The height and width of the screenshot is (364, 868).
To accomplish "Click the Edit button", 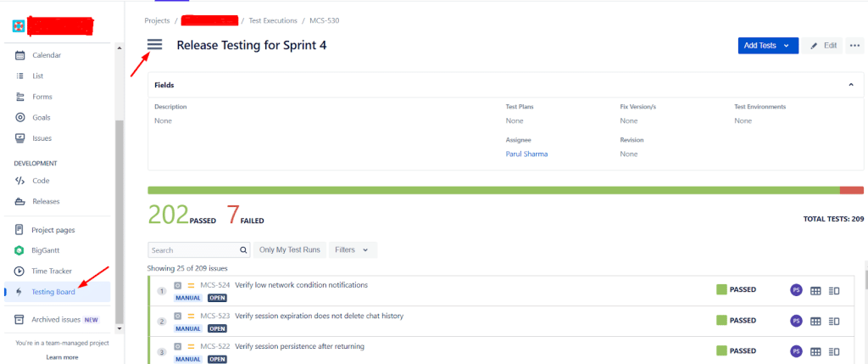I will click(x=822, y=46).
